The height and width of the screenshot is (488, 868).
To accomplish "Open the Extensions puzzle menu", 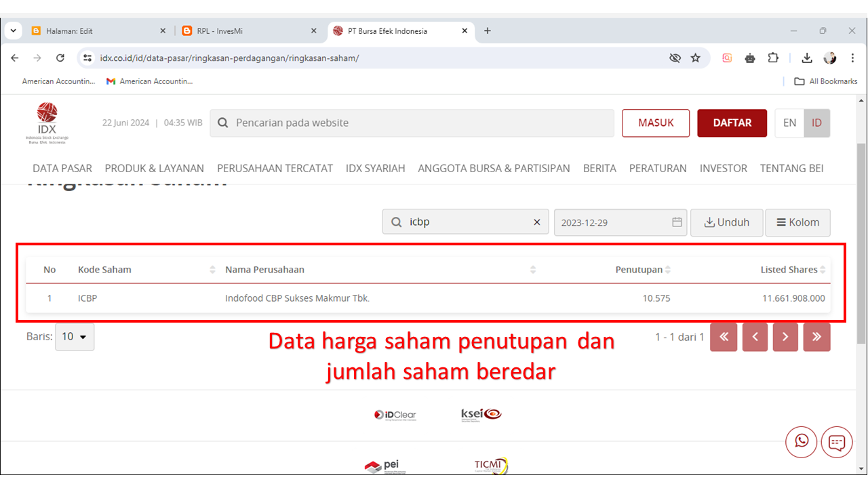I will click(773, 58).
